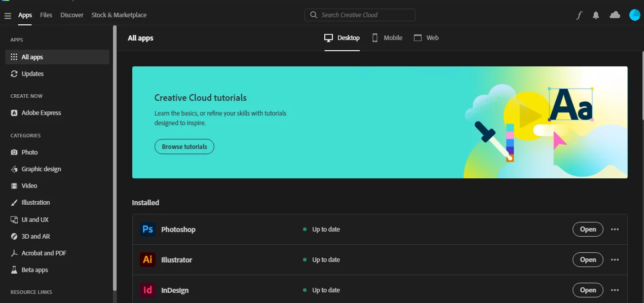
Task: Select Graphic design category label
Action: [42, 169]
